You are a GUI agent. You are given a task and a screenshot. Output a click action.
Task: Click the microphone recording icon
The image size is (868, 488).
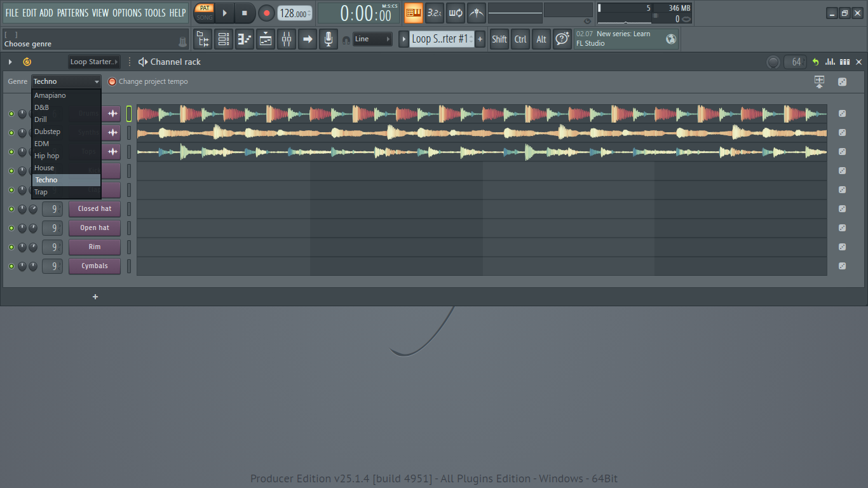(329, 39)
